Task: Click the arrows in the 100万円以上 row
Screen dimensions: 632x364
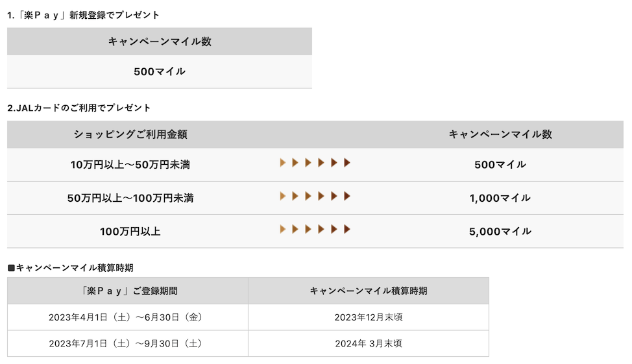Action: point(315,229)
